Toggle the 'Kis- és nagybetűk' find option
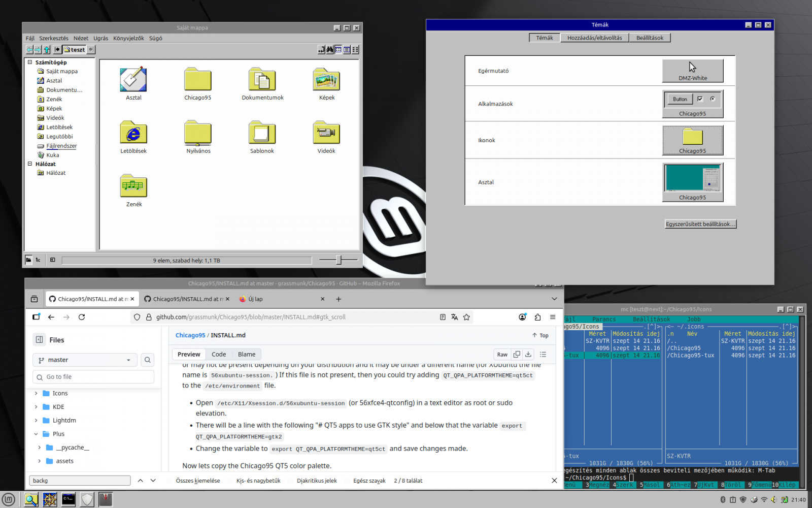812x508 pixels. [258, 481]
